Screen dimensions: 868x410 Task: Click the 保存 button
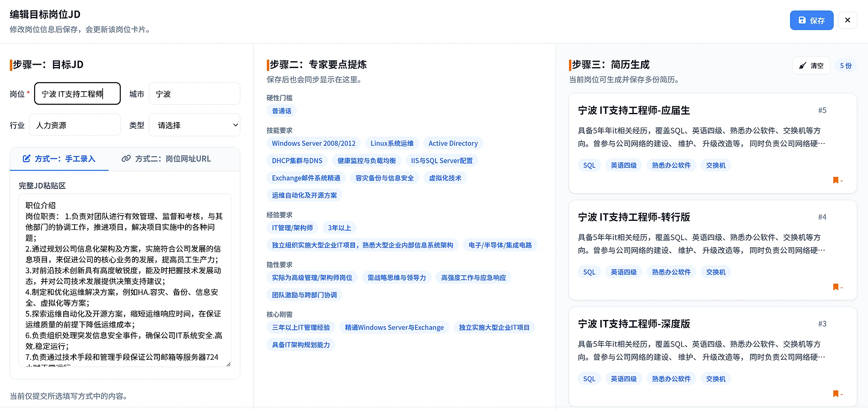(x=812, y=20)
